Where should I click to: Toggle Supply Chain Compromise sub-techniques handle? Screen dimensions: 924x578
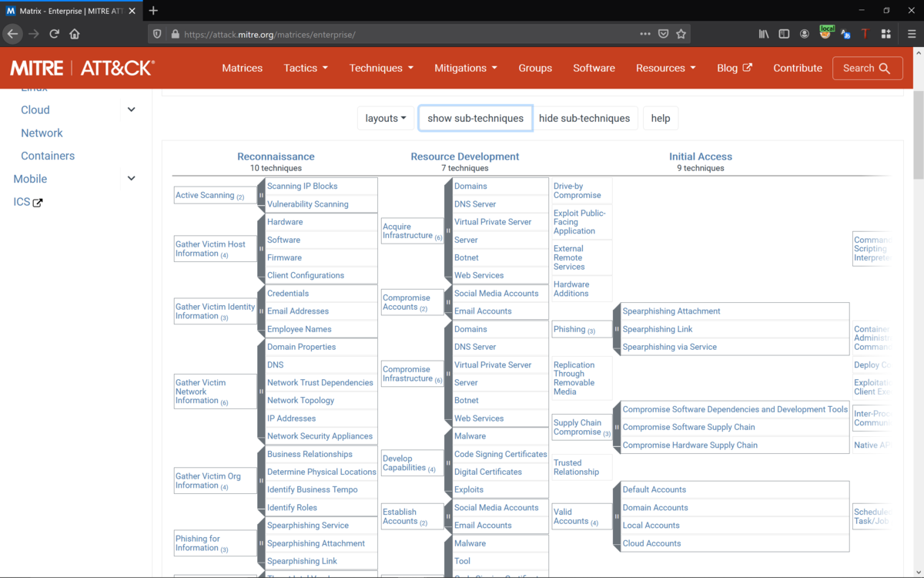[x=616, y=427]
